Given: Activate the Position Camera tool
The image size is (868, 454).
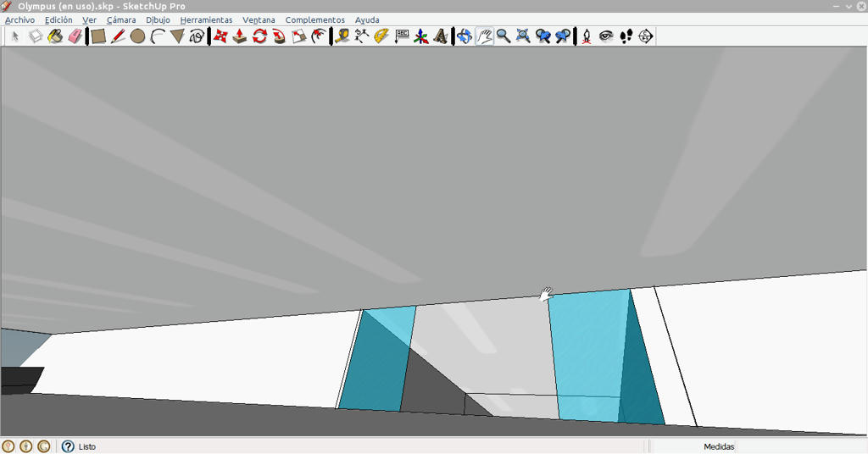Looking at the screenshot, I should [x=587, y=36].
